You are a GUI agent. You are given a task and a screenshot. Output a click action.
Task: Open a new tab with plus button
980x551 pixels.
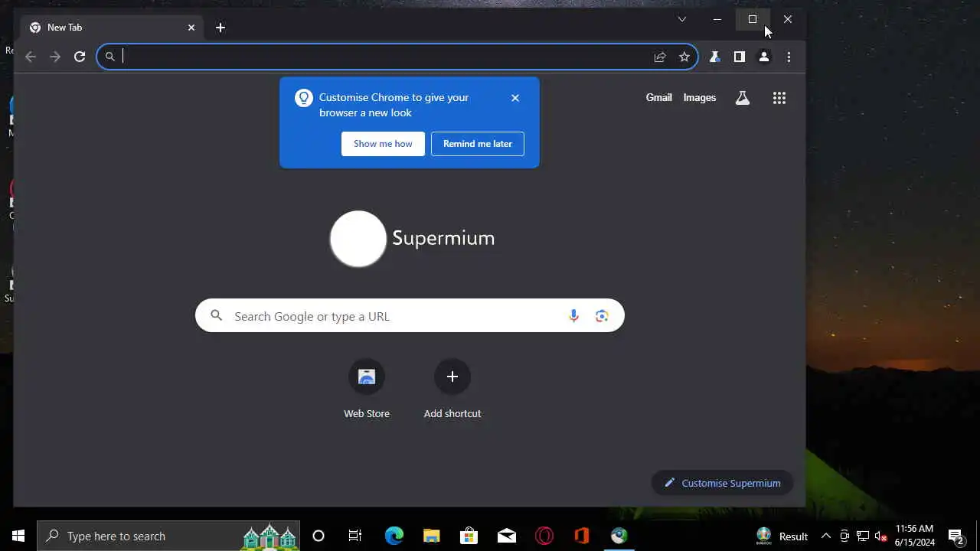tap(220, 28)
